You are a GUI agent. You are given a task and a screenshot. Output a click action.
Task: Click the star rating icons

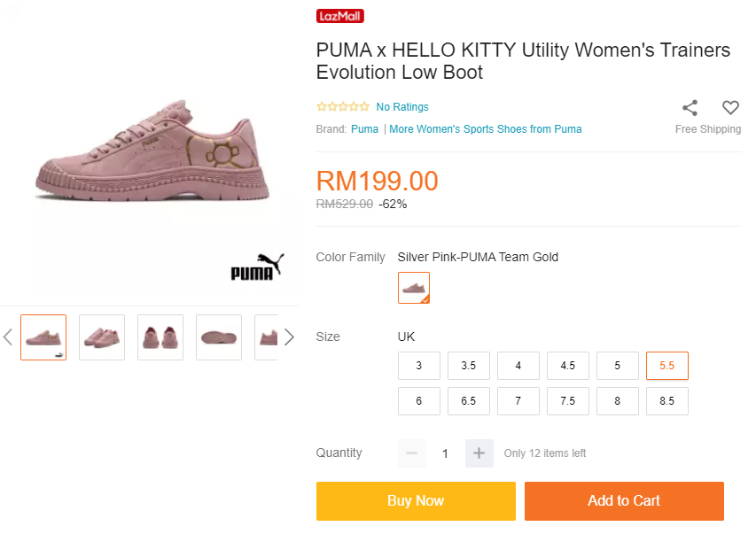click(343, 107)
